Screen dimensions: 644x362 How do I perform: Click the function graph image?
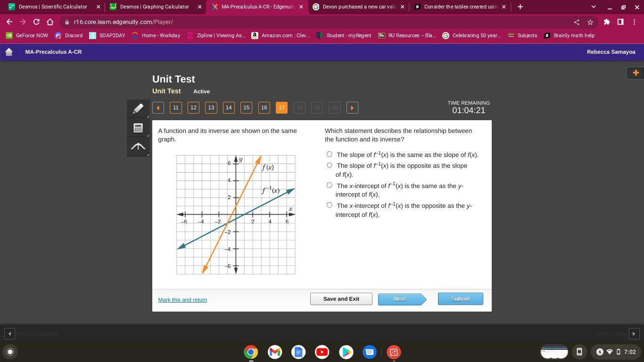[x=236, y=214]
